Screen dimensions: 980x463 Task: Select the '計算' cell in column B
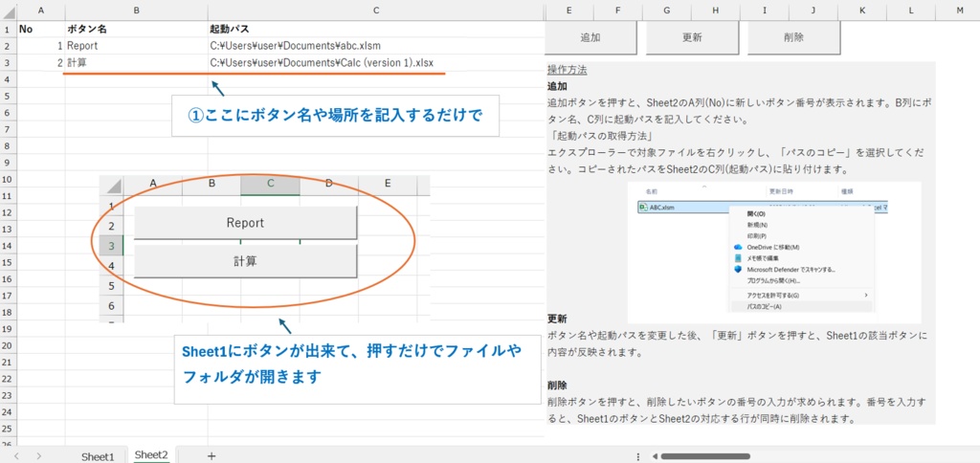[x=136, y=62]
